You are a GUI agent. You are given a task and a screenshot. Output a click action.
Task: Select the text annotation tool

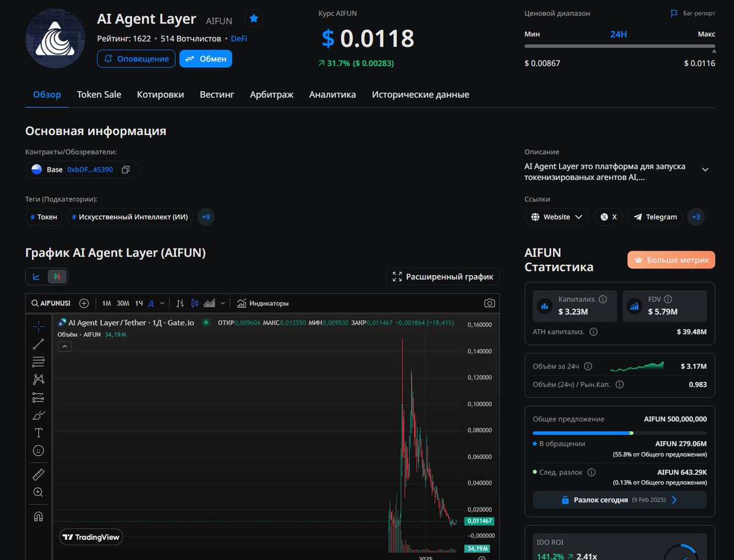pos(38,432)
